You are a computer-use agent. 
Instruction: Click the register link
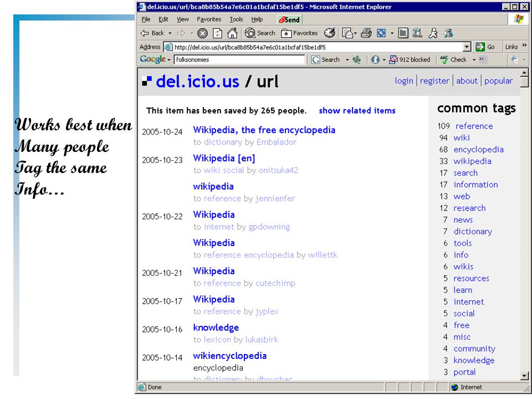[434, 81]
